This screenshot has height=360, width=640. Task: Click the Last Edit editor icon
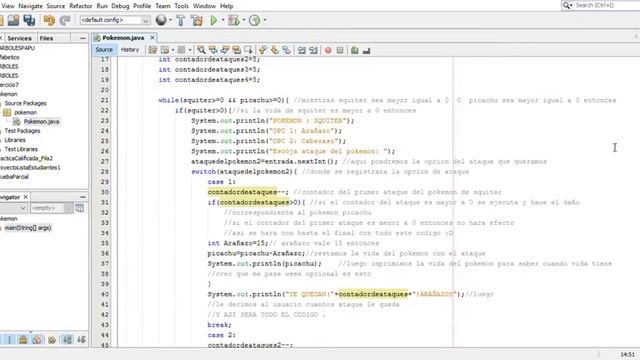coord(153,50)
